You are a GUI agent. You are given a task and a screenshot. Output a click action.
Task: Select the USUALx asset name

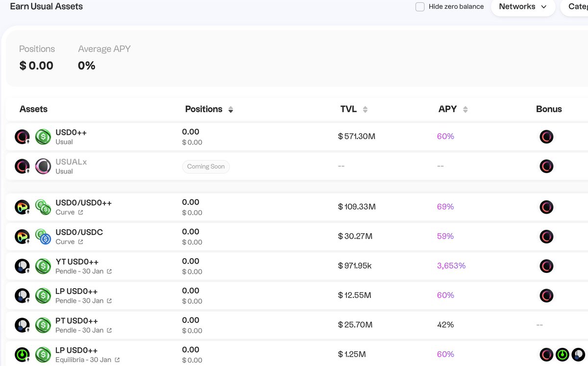point(71,162)
